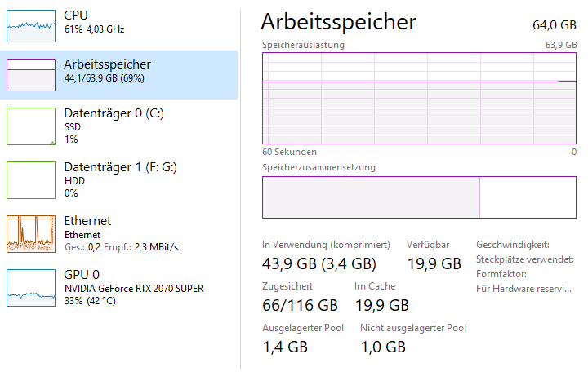Click the in-use segment of memory composition
The image size is (588, 376).
[x=370, y=197]
